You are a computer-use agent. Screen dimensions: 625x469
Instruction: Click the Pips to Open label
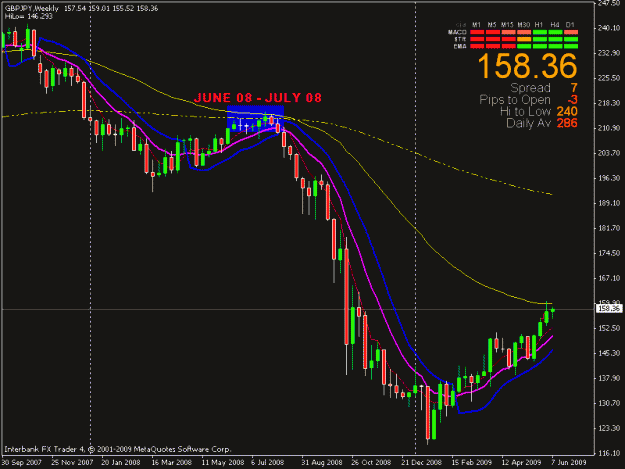pos(515,100)
